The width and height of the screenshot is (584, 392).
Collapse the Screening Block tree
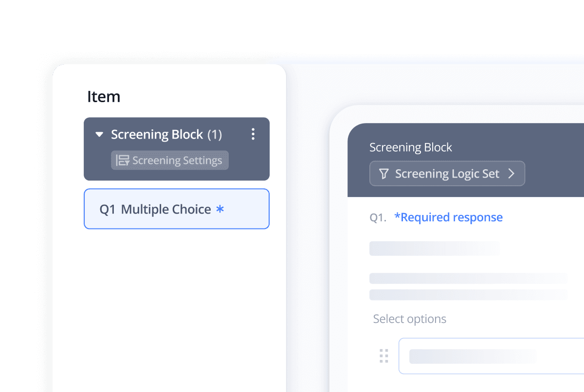point(99,134)
